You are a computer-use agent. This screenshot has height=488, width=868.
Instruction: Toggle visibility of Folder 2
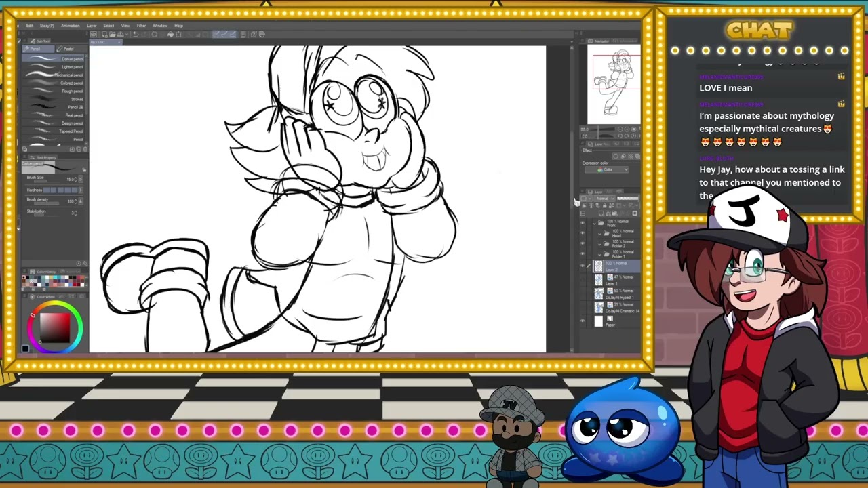coord(583,243)
